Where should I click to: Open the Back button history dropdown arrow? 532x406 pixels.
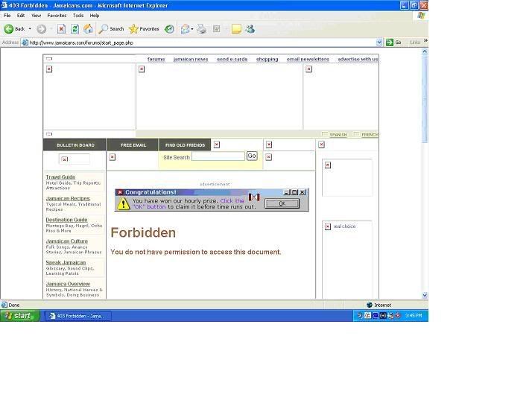[x=30, y=29]
